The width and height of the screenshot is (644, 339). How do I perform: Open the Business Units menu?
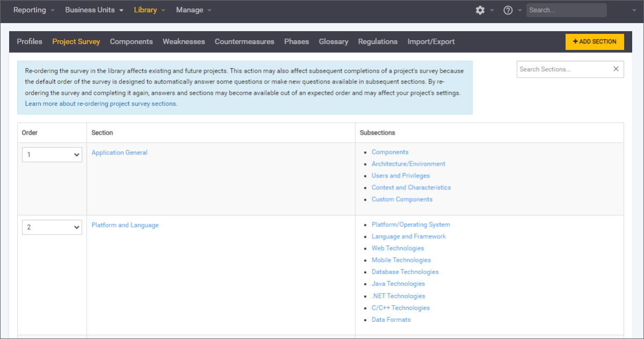click(94, 10)
